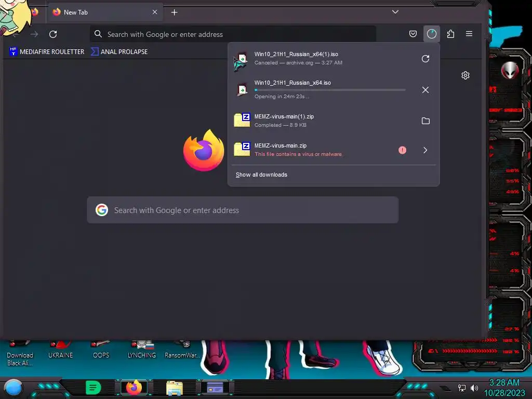The height and width of the screenshot is (399, 532).
Task: Open the Save to Pocket icon
Action: pyautogui.click(x=413, y=34)
